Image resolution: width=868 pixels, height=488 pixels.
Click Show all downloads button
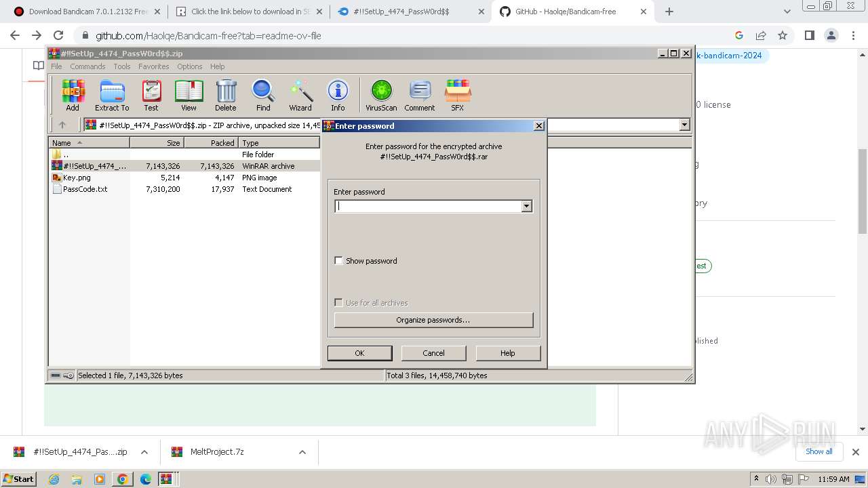pos(818,451)
